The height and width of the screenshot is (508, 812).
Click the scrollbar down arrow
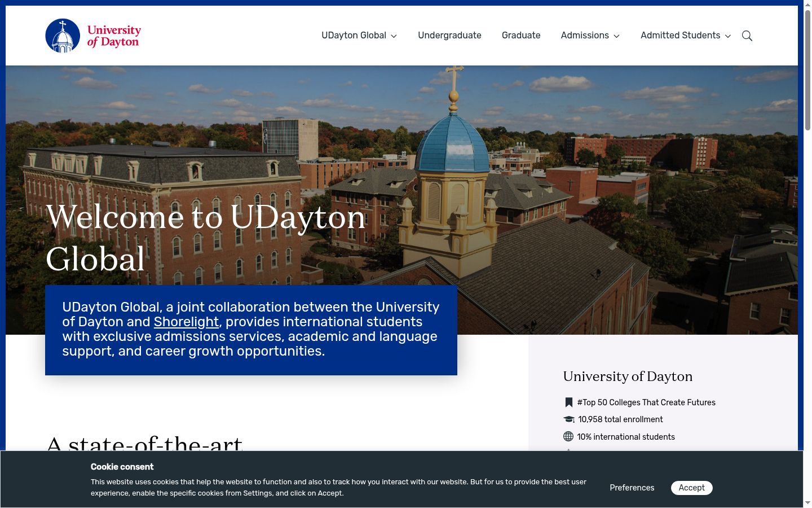tap(807, 502)
